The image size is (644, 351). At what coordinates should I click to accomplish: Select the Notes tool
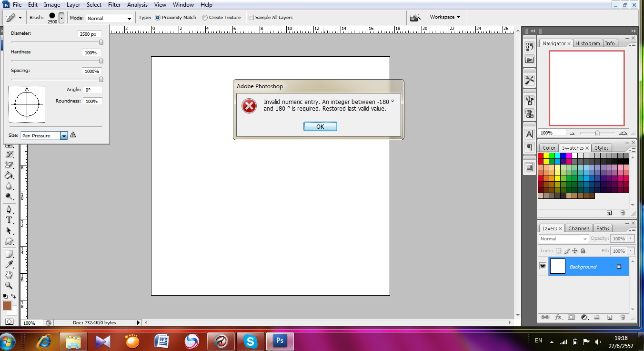click(x=9, y=254)
